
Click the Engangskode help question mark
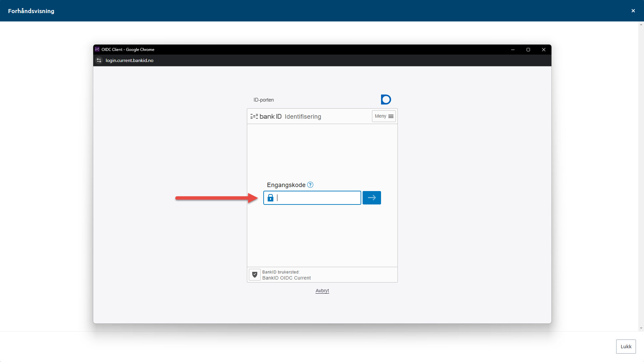click(310, 185)
